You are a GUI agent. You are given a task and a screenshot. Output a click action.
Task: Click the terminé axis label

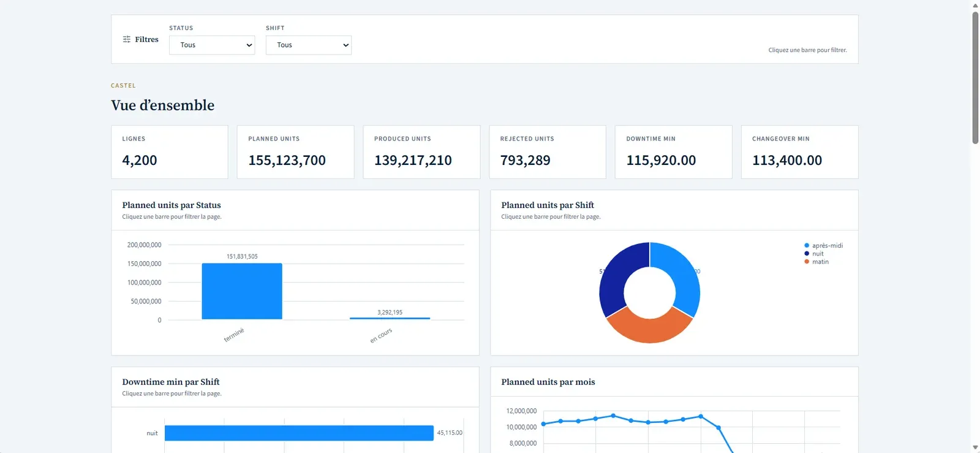coord(234,335)
